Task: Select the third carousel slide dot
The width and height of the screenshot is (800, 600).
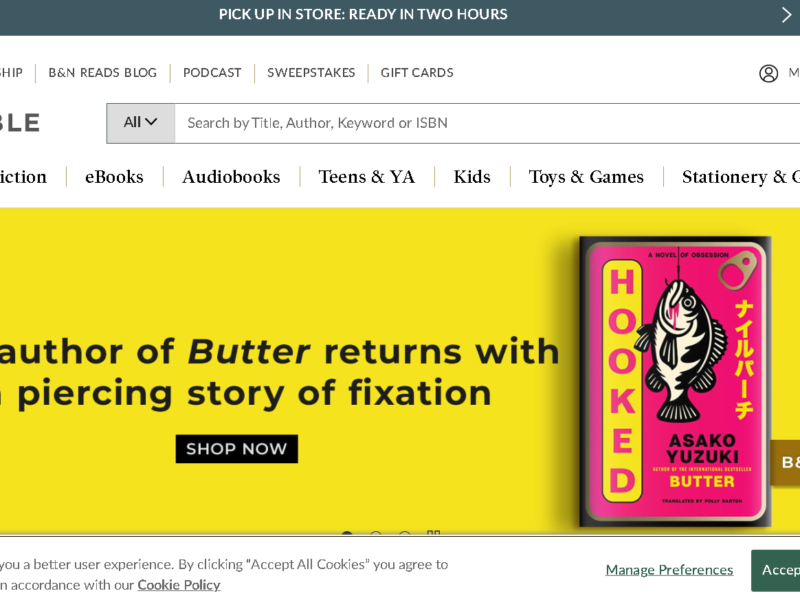Action: point(404,537)
